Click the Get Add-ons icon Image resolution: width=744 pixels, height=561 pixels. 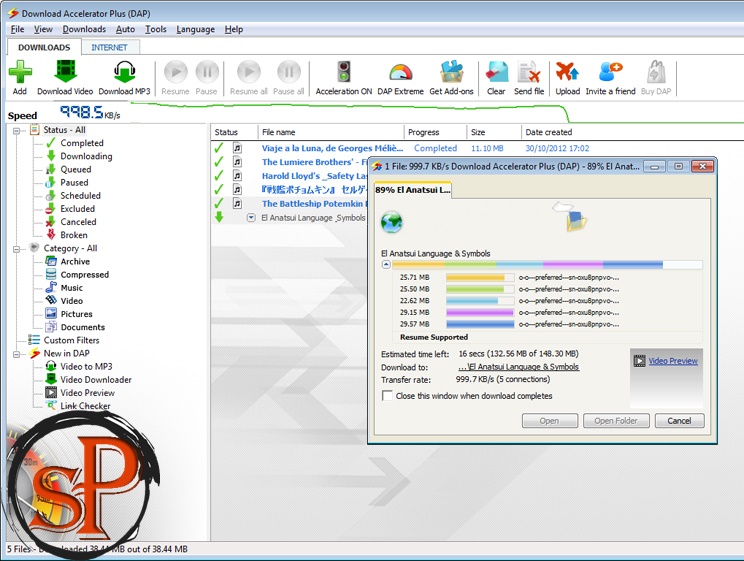coord(450,73)
